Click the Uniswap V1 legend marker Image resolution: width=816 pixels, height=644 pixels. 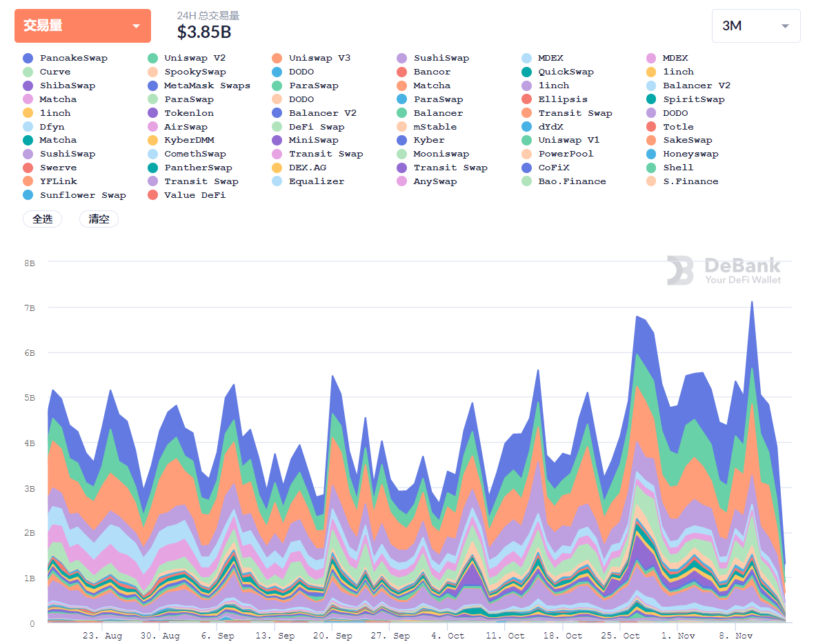pos(527,140)
